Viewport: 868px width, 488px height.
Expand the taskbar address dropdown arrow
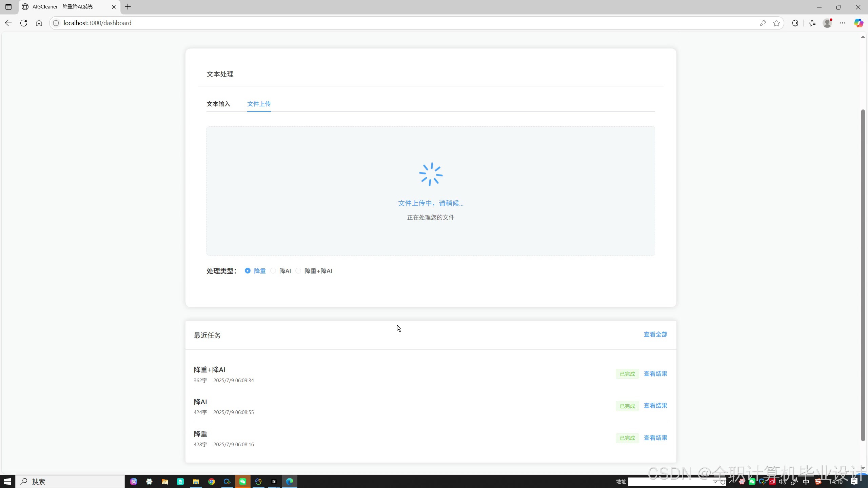pos(715,482)
